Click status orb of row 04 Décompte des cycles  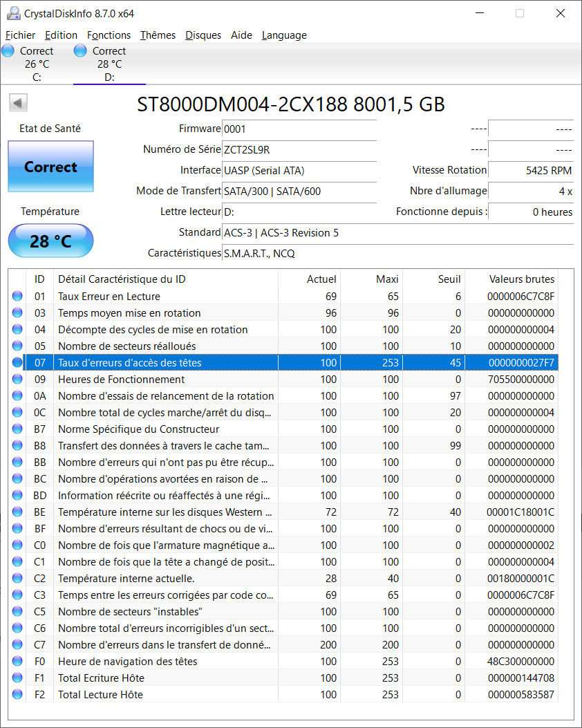(x=17, y=329)
